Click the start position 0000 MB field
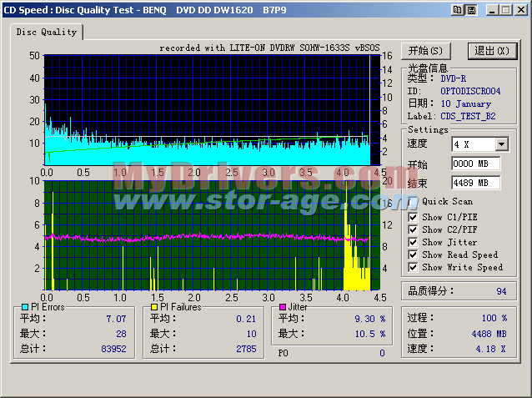 coord(475,164)
